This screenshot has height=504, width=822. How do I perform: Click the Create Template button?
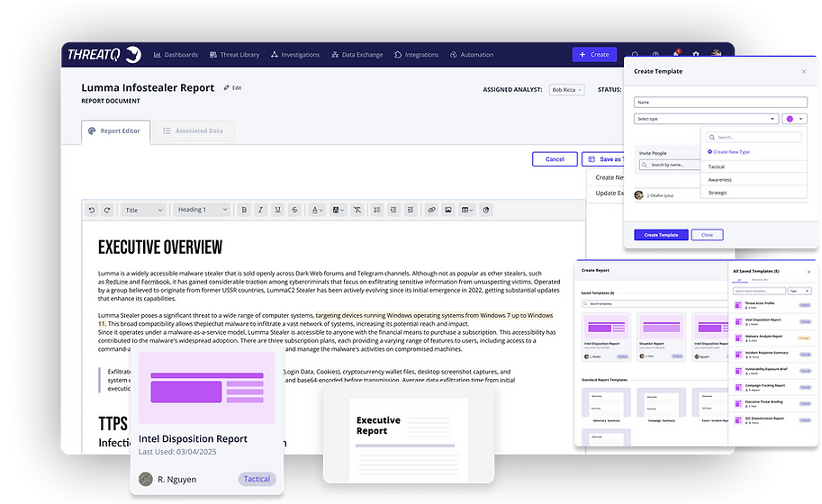pyautogui.click(x=661, y=235)
